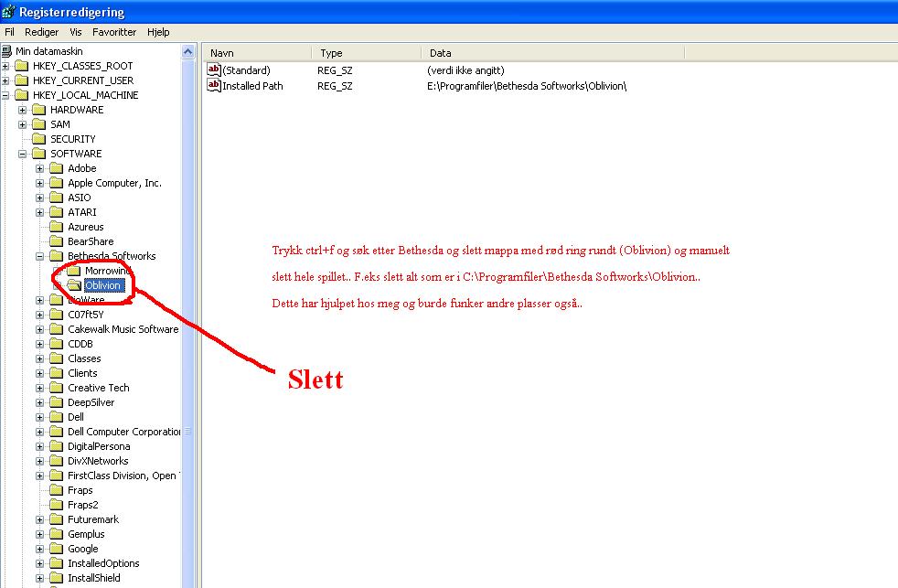Image resolution: width=898 pixels, height=588 pixels.
Task: Expand the Adobe key
Action: pyautogui.click(x=39, y=168)
